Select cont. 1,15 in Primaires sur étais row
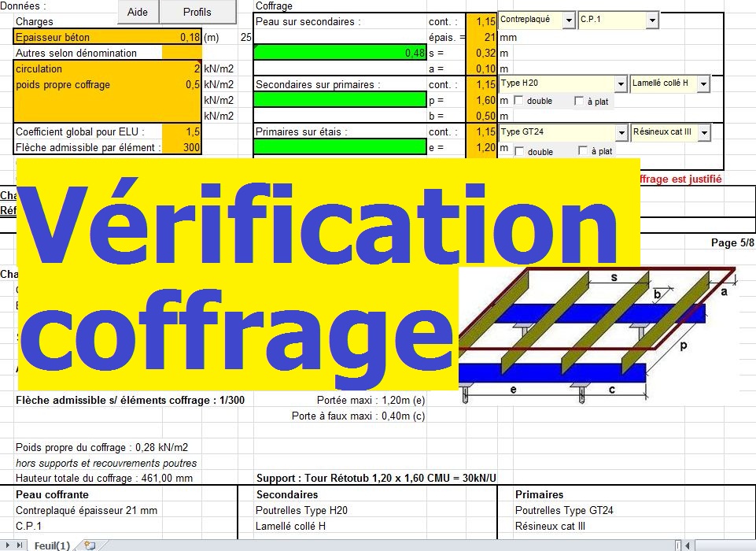The image size is (756, 551). 481,131
